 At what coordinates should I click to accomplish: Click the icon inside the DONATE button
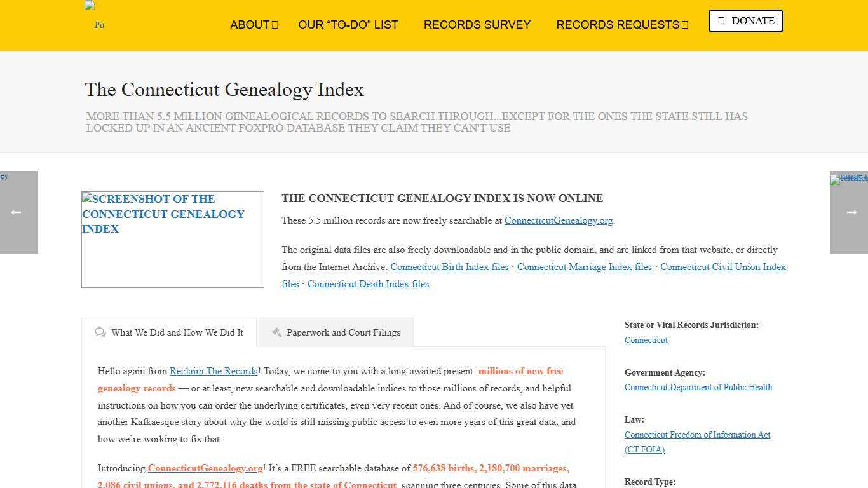click(x=721, y=20)
